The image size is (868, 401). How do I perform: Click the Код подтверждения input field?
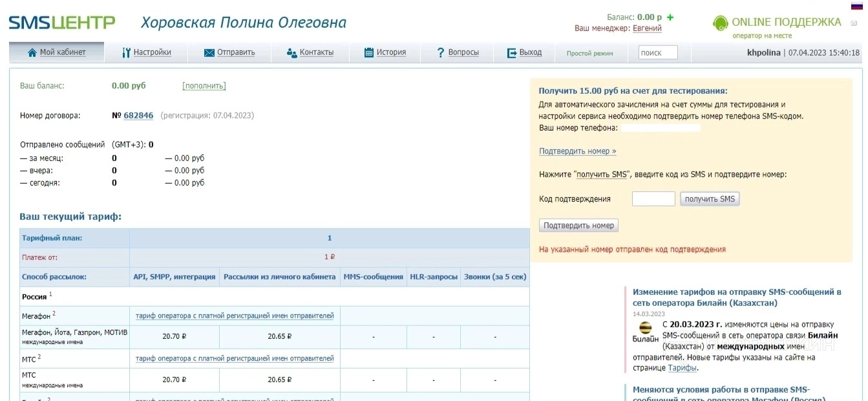653,199
